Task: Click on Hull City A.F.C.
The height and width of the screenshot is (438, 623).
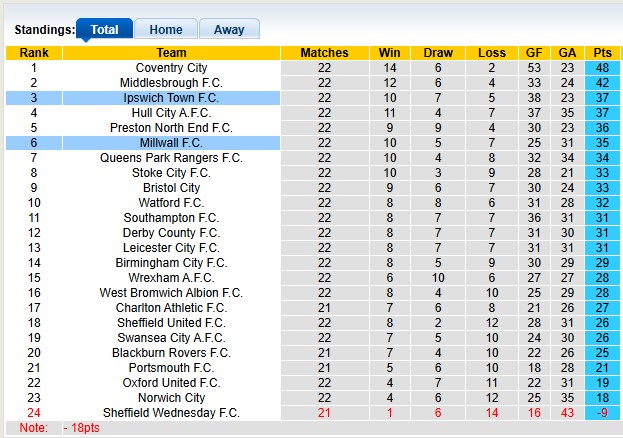Action: click(x=171, y=113)
